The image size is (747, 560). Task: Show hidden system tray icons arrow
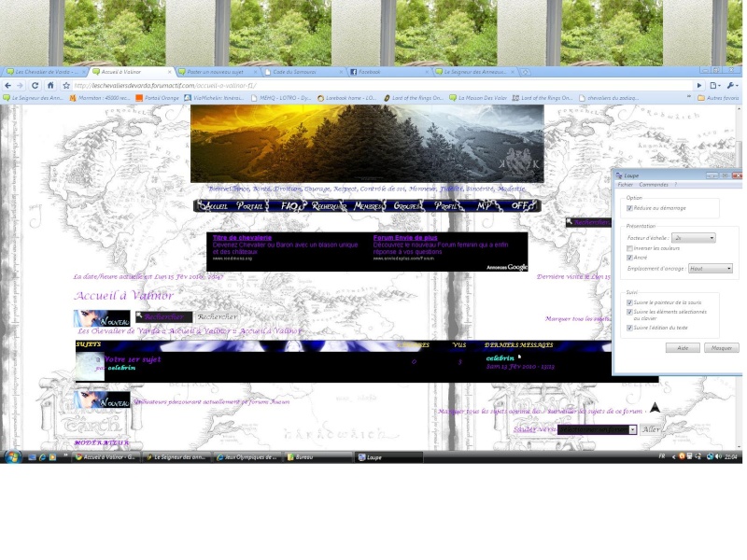pyautogui.click(x=673, y=456)
